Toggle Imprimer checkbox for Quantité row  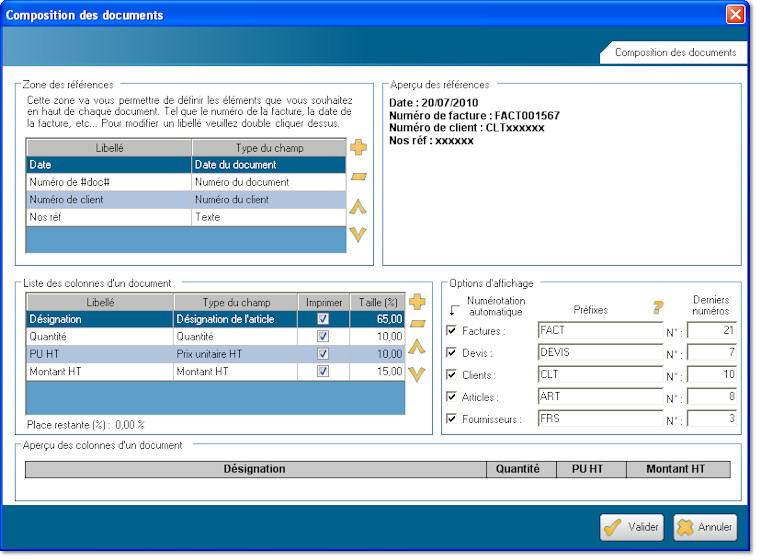click(323, 336)
